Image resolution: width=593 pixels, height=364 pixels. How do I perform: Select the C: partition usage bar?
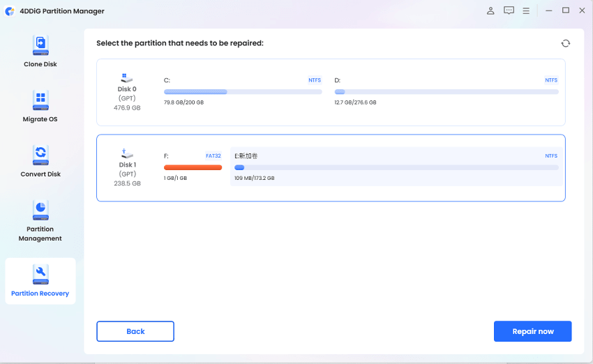click(x=243, y=92)
